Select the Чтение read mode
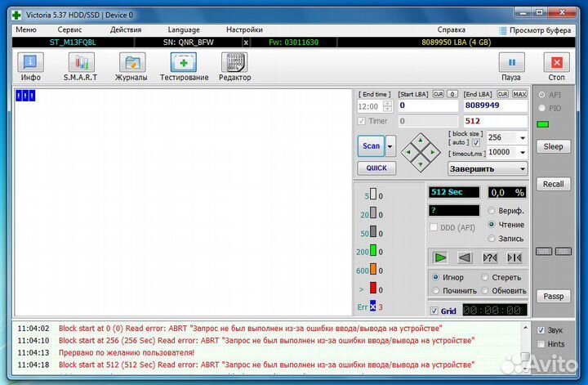The height and width of the screenshot is (385, 588). [x=492, y=225]
